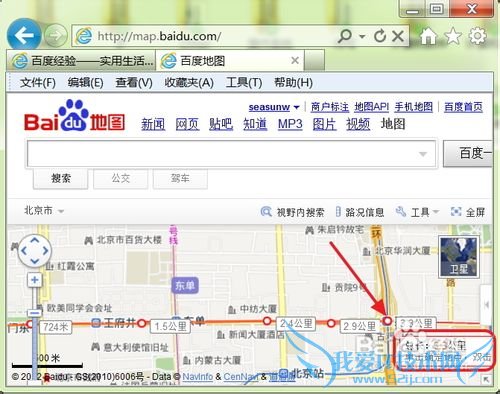
Task: Select the 搜索 tab button
Action: tap(61, 178)
